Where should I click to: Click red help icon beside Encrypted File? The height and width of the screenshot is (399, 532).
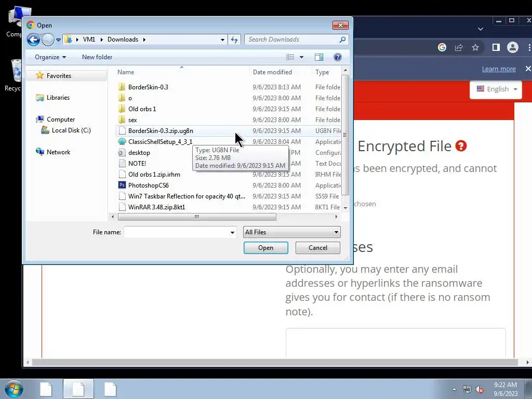pos(461,146)
